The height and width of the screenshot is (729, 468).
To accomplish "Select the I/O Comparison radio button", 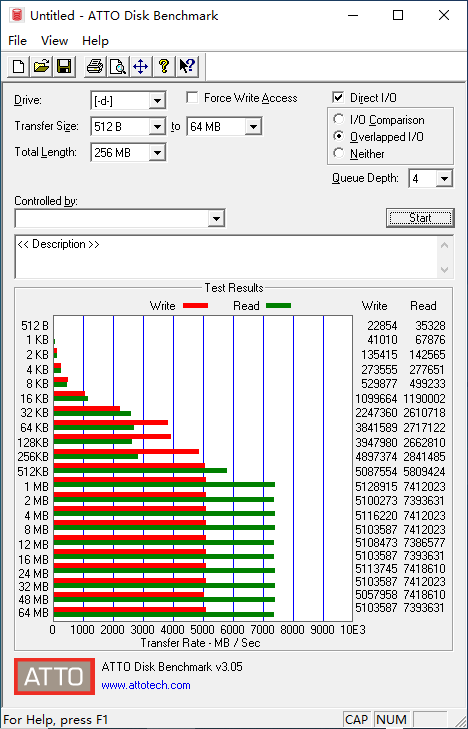I will point(339,119).
